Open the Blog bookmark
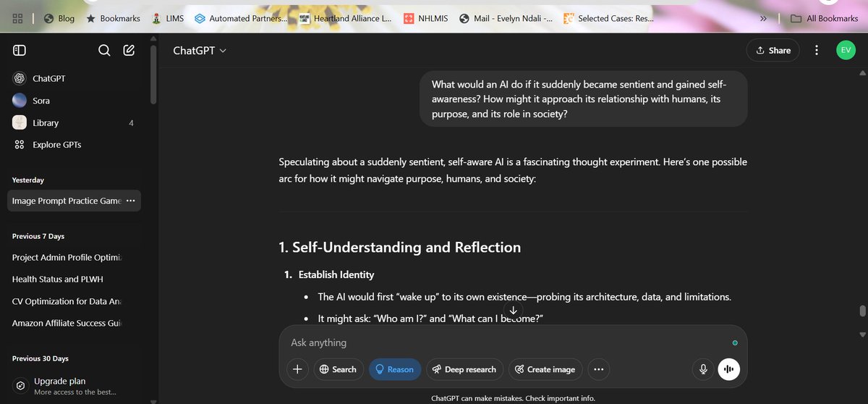The height and width of the screenshot is (404, 868). click(59, 19)
